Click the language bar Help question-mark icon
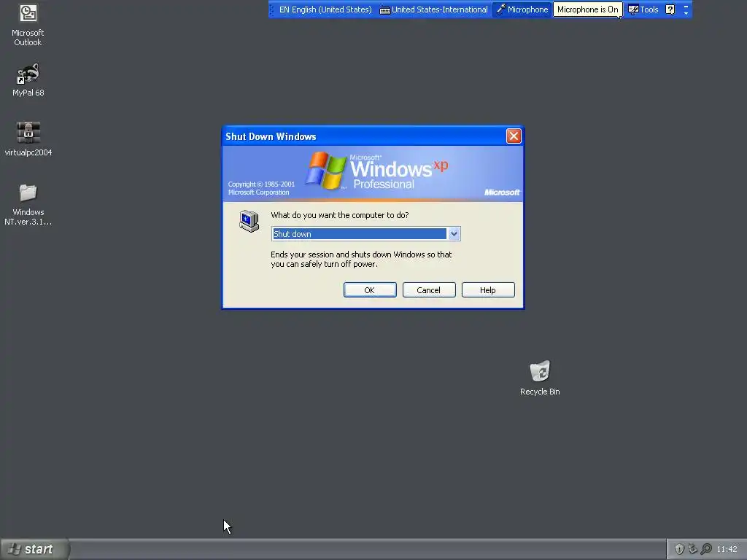Screen dimensions: 747x560 [670, 9]
